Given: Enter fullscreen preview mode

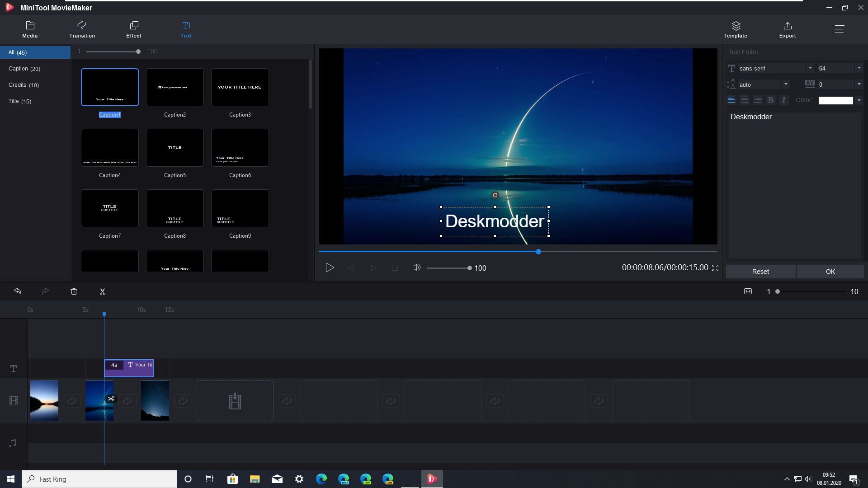Looking at the screenshot, I should [715, 268].
